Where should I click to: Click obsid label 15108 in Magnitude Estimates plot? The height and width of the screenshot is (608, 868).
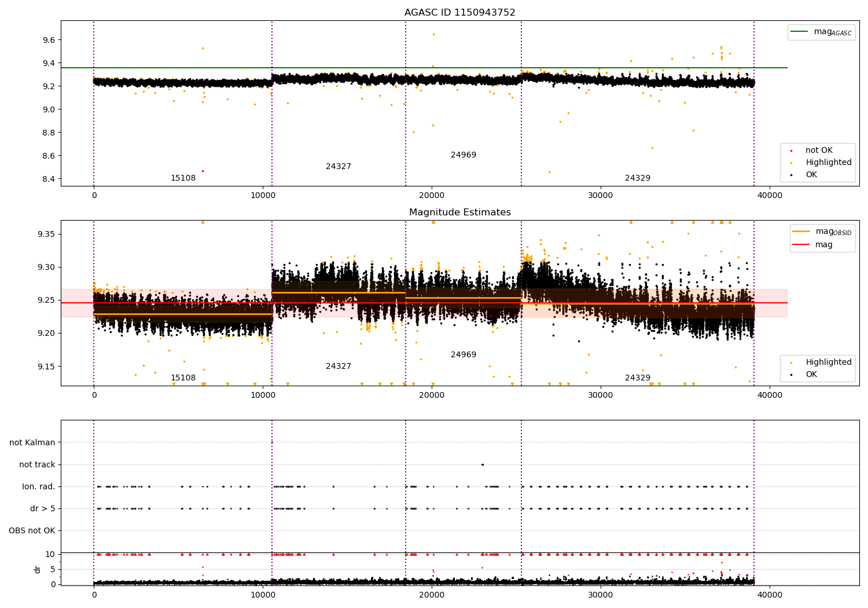coord(183,378)
